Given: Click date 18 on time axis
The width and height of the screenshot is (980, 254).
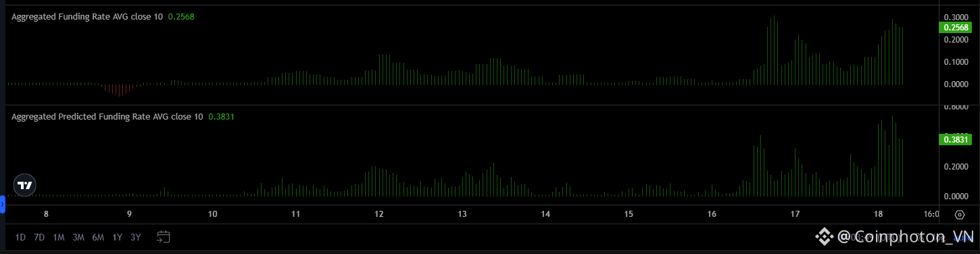Looking at the screenshot, I should 878,214.
